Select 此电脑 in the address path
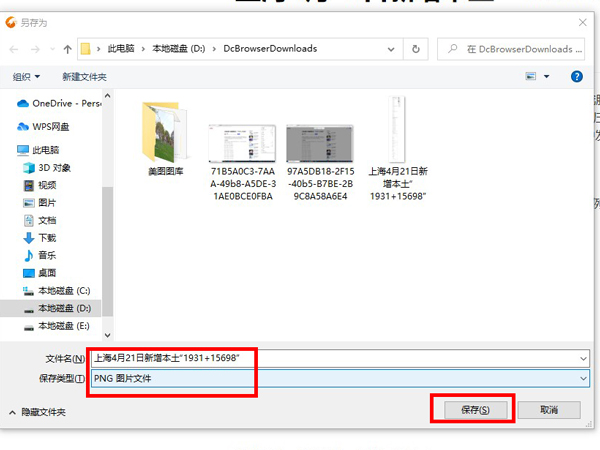The width and height of the screenshot is (600, 450). click(121, 49)
